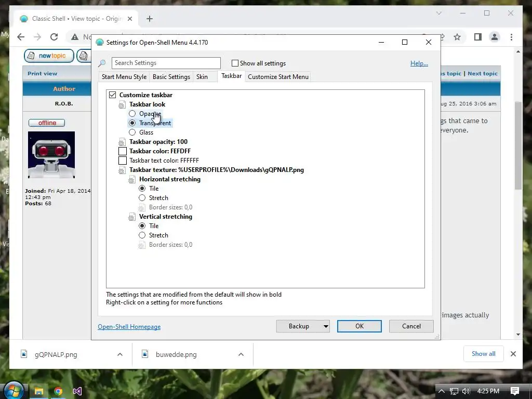Click the gear icon beside Taskbar opacity
This screenshot has width=532, height=399.
122,142
